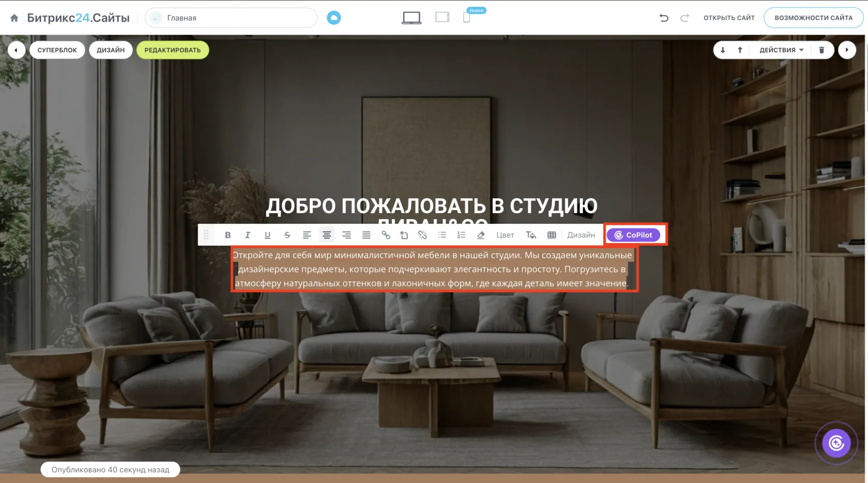This screenshot has width=868, height=483.
Task: Grab the toolbar drag handle
Action: tap(206, 235)
